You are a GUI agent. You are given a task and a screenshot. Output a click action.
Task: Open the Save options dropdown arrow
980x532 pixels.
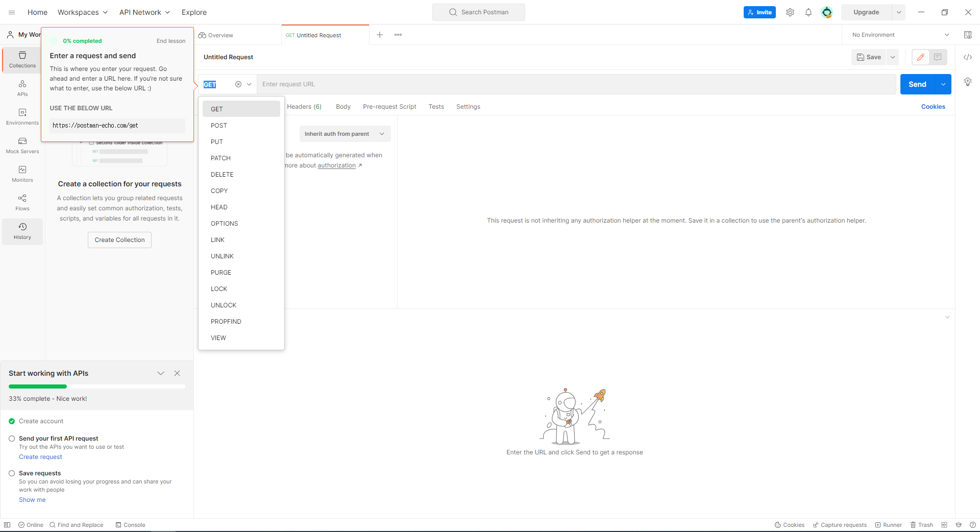pos(893,57)
